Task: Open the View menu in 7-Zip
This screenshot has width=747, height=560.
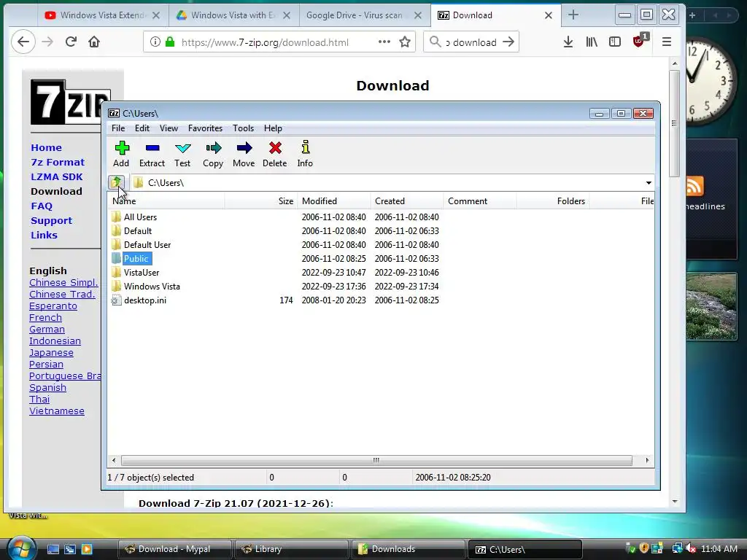Action: pos(169,128)
